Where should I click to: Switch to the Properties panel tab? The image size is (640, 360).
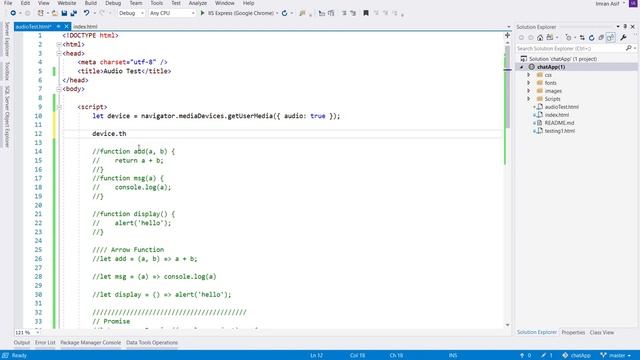[x=573, y=333]
